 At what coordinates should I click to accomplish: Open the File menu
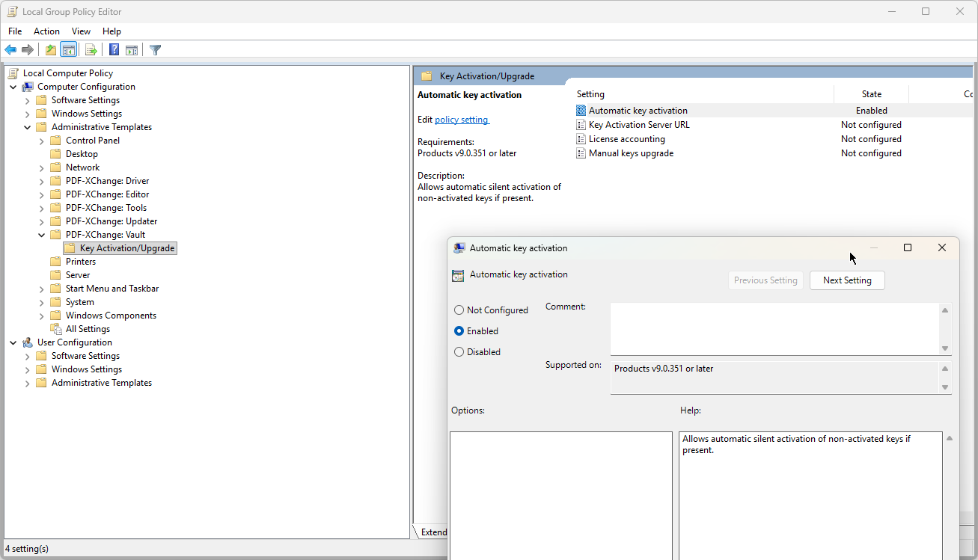click(x=15, y=31)
